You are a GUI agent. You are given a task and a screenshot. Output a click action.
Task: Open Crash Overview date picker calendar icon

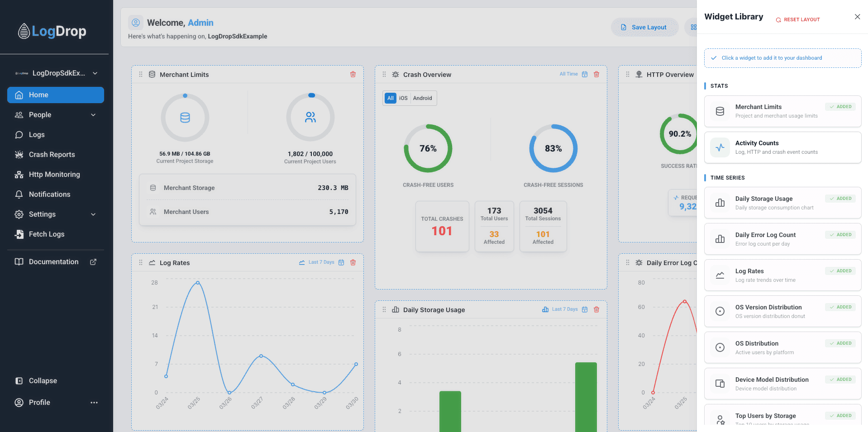pyautogui.click(x=585, y=75)
